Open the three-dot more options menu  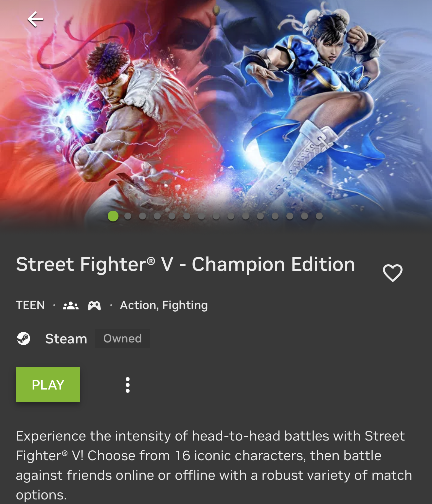tap(128, 385)
